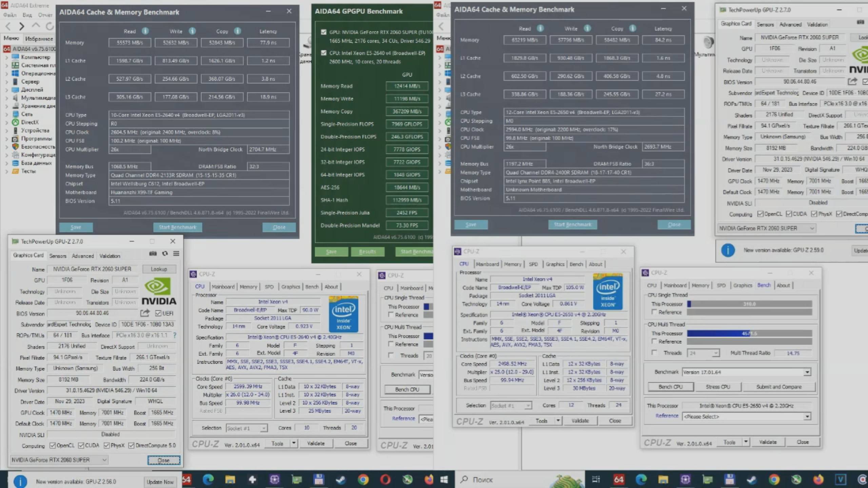This screenshot has height=488, width=868.
Task: Open the Mainboard tab in left CPU-Z
Action: (223, 287)
